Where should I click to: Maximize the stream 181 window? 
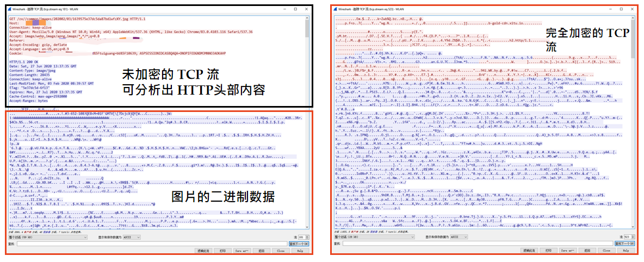(296, 9)
